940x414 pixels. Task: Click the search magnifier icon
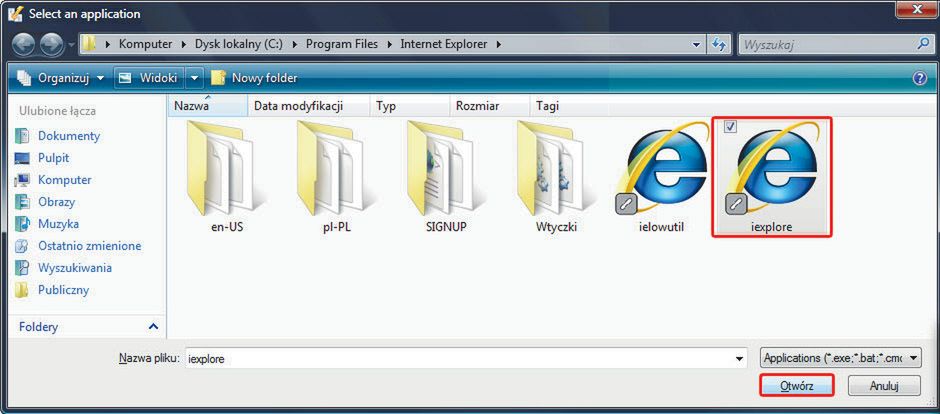tap(923, 43)
